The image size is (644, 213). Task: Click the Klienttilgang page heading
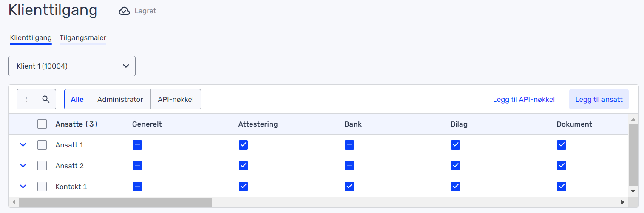click(x=53, y=10)
